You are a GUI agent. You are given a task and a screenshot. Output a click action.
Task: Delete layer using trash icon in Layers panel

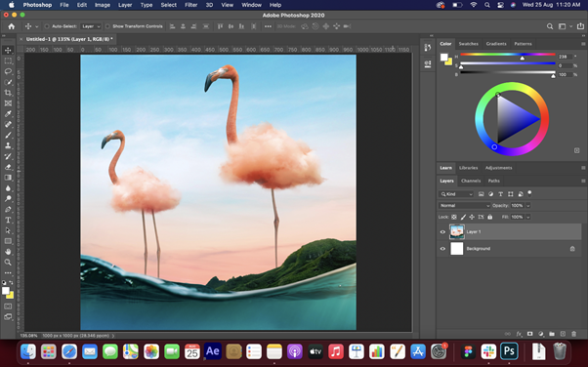pyautogui.click(x=573, y=334)
